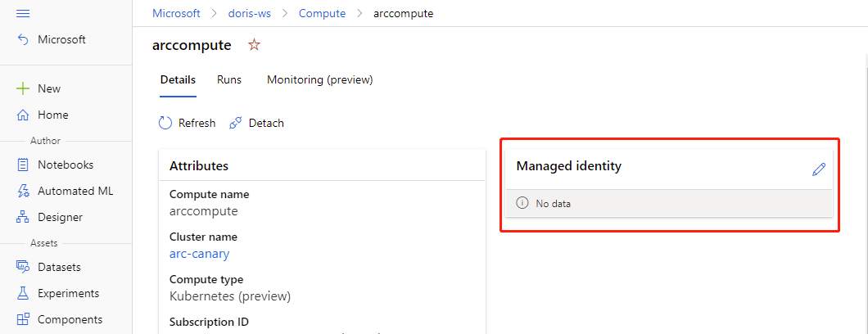Viewport: 868px width, 334px height.
Task: Click the Refresh circular arrow icon
Action: pyautogui.click(x=165, y=124)
